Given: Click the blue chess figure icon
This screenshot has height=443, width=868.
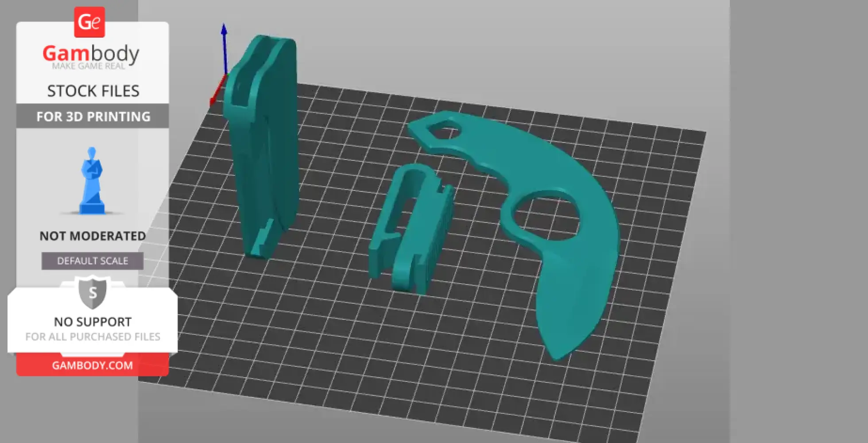Looking at the screenshot, I should 92,181.
